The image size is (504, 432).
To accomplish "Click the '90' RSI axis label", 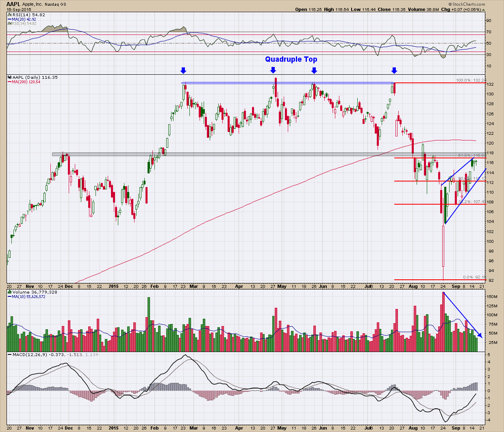I will pos(489,21).
